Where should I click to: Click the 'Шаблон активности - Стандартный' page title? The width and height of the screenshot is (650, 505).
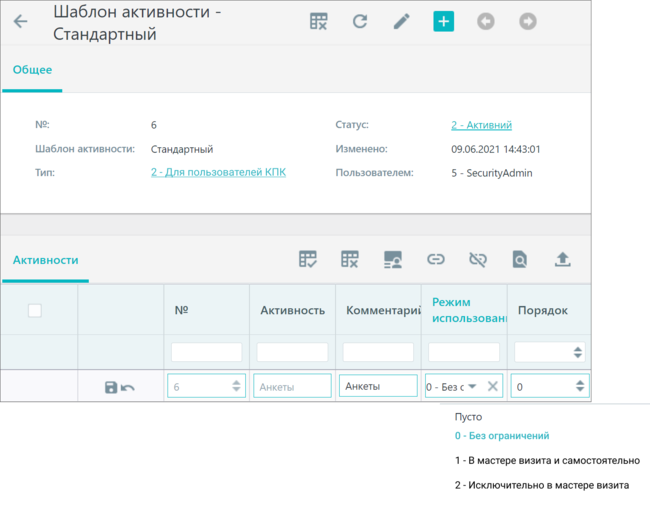click(x=137, y=23)
